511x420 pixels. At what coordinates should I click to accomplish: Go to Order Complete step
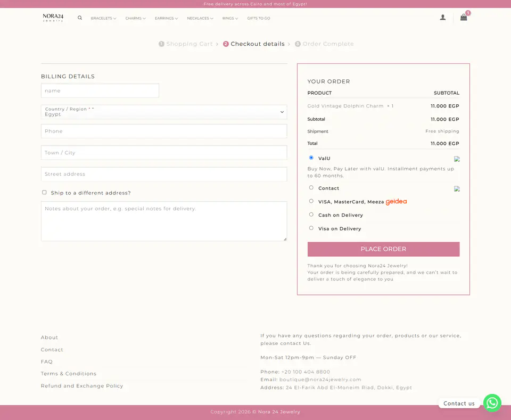coord(324,44)
